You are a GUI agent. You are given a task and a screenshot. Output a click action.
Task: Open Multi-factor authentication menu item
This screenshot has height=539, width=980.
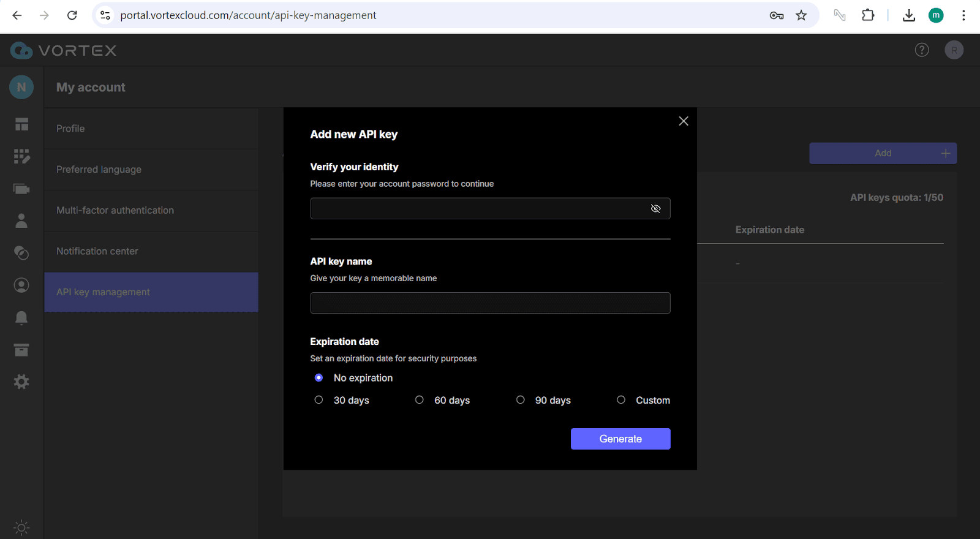coord(115,210)
